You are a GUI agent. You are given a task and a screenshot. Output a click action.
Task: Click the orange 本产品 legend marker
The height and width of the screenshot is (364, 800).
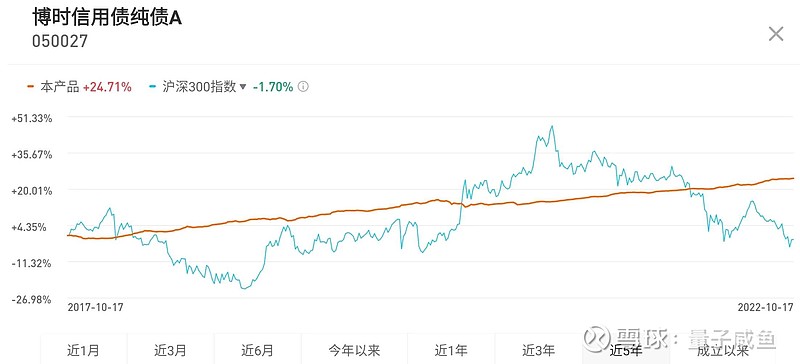(x=31, y=87)
